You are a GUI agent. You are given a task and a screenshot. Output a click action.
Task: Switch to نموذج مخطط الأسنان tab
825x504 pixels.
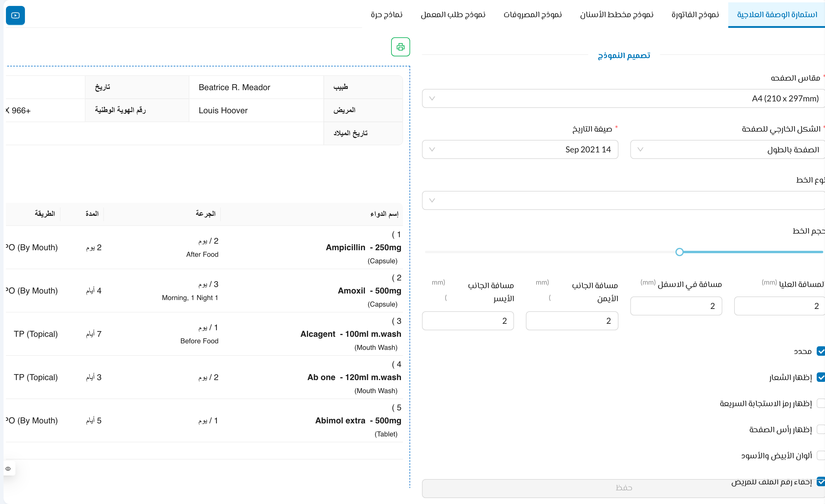point(617,15)
